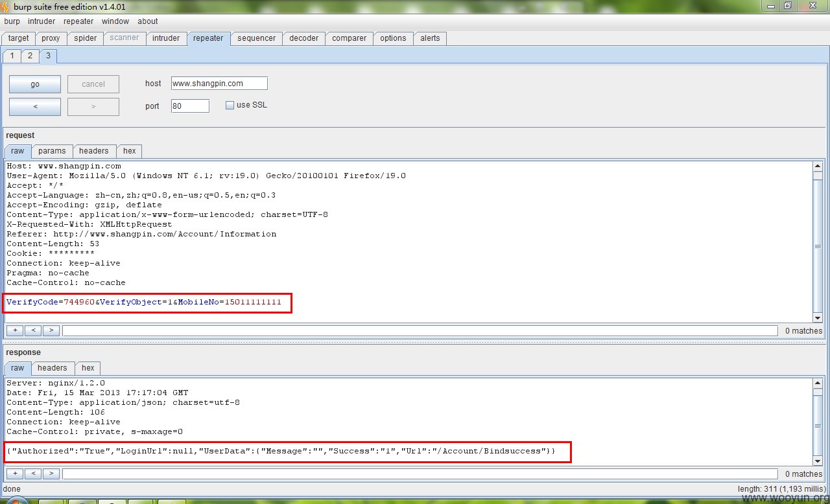Click the VerifyCode=744960 parameter line

144,302
